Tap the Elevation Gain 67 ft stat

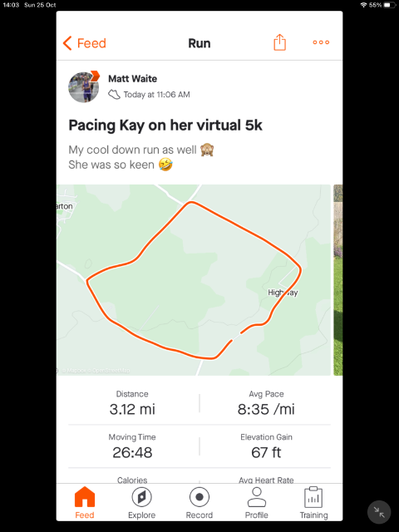[266, 446]
